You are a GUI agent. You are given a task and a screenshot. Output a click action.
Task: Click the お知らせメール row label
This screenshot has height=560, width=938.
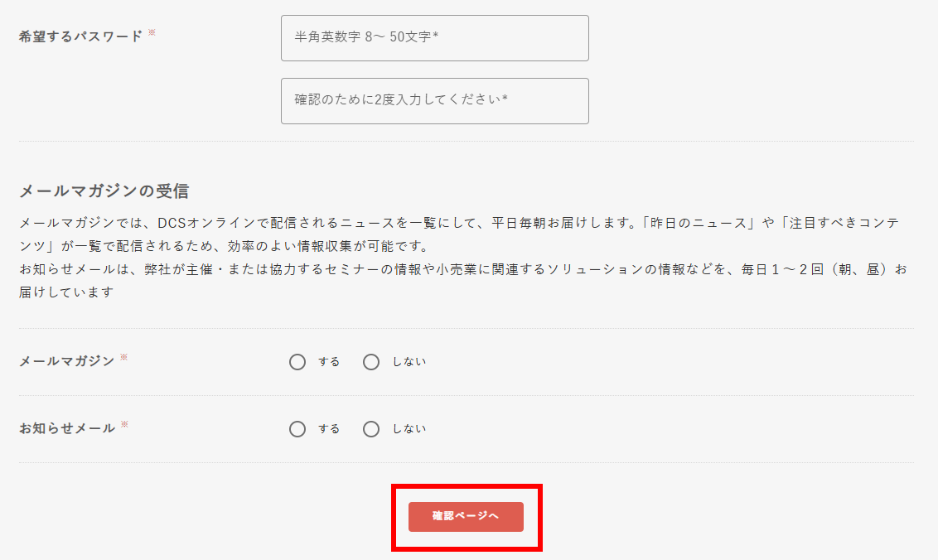pos(66,428)
